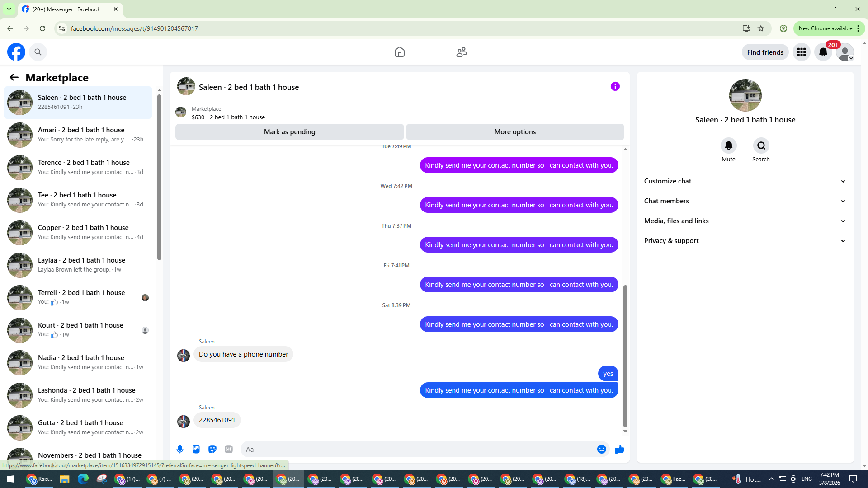This screenshot has width=868, height=488.
Task: Open the sticker picker icon
Action: click(x=212, y=449)
